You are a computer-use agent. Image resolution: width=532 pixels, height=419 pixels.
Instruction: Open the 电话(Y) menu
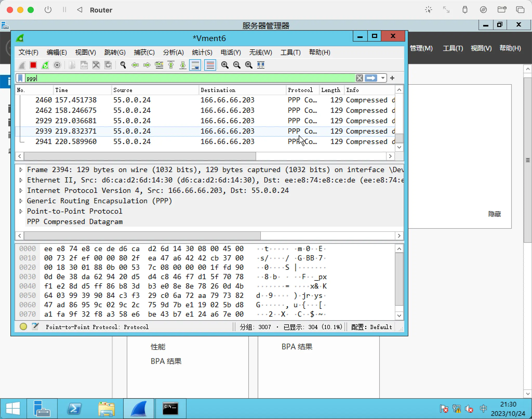(x=231, y=53)
